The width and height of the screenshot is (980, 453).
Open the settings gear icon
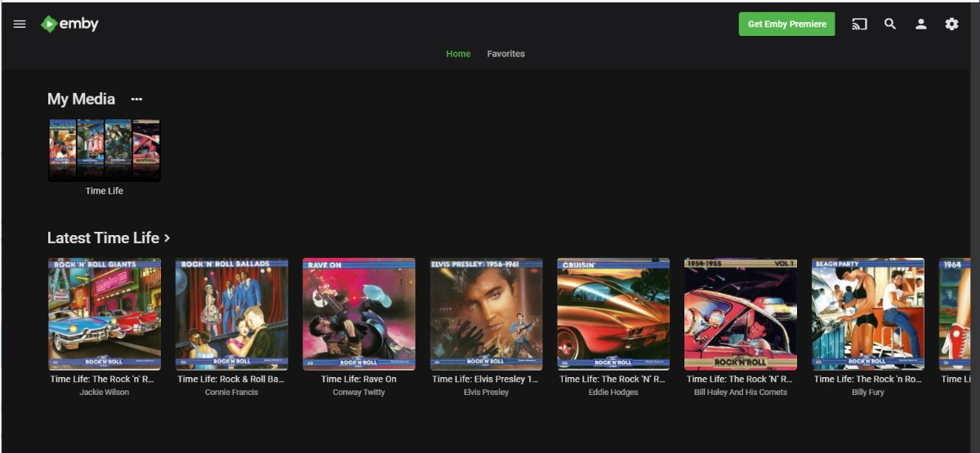(951, 24)
